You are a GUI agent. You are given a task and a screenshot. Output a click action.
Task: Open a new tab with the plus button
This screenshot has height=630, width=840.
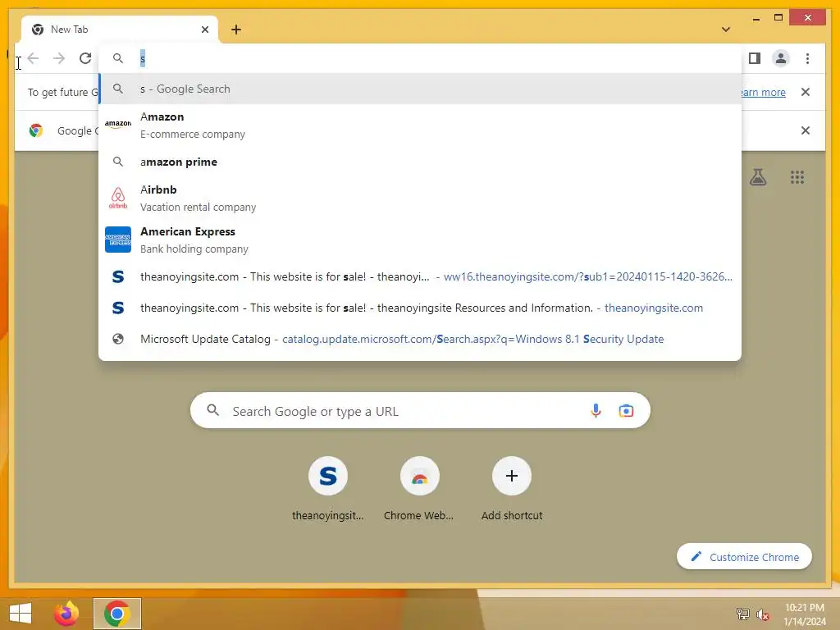236,30
